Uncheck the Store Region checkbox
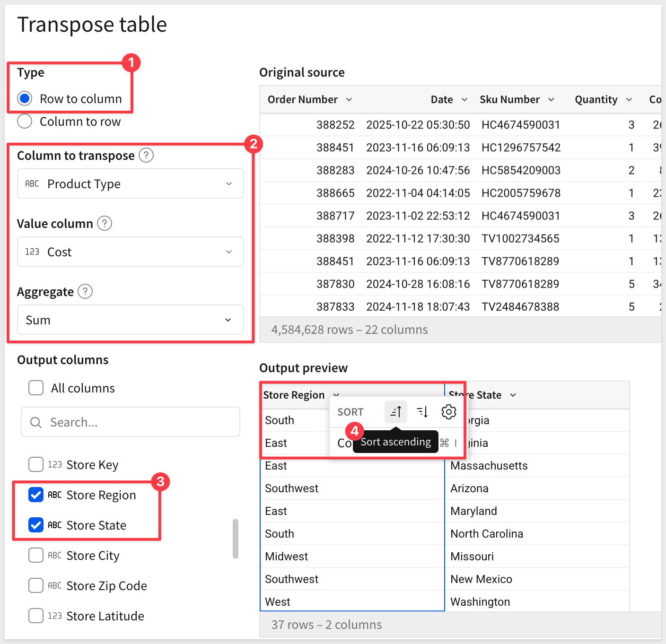 tap(36, 495)
